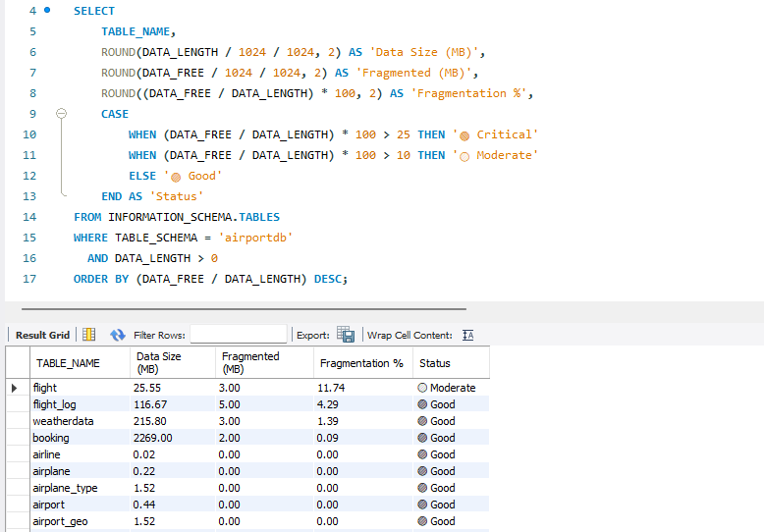The image size is (764, 532).
Task: Type in the Filter Rows field
Action: click(238, 335)
